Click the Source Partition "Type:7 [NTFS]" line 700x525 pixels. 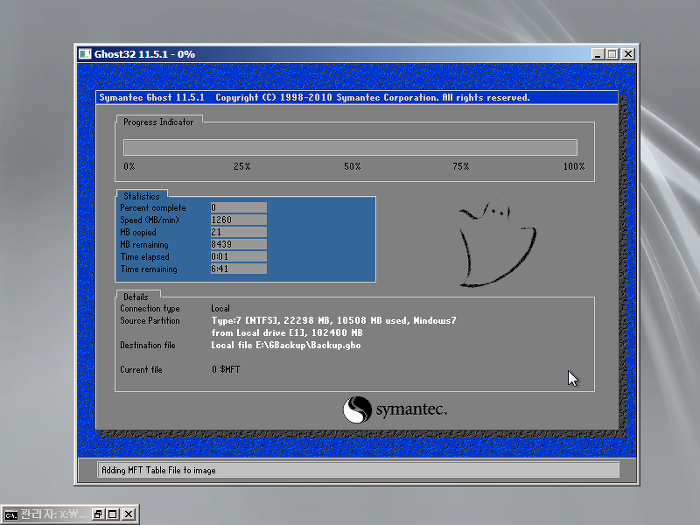pyautogui.click(x=333, y=321)
